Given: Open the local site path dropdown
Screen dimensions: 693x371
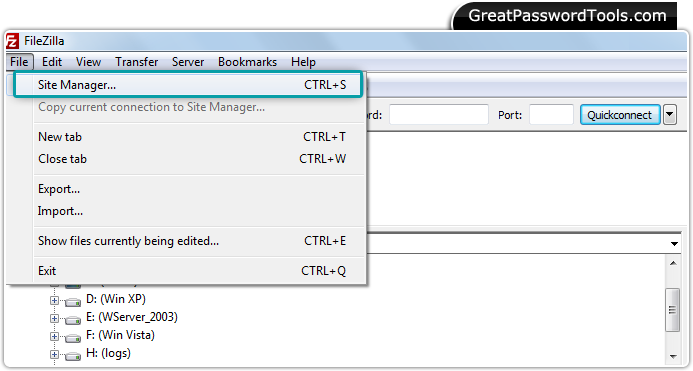Looking at the screenshot, I should tap(674, 243).
